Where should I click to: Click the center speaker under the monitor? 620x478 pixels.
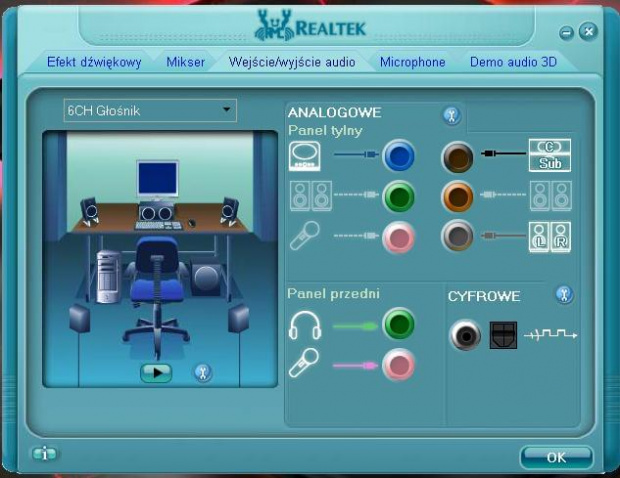pyautogui.click(x=156, y=212)
